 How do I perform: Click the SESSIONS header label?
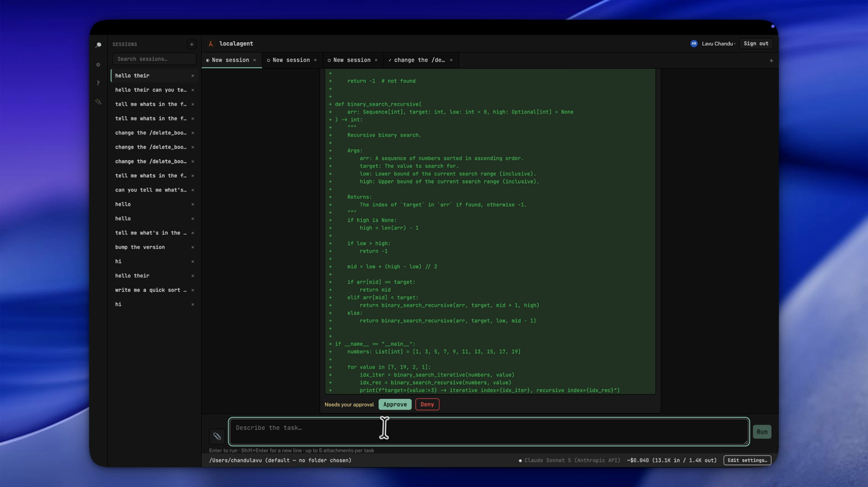click(125, 45)
